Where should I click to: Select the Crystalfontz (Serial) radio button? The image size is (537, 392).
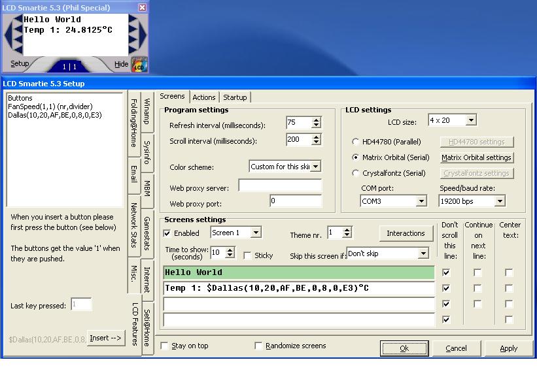tap(355, 173)
